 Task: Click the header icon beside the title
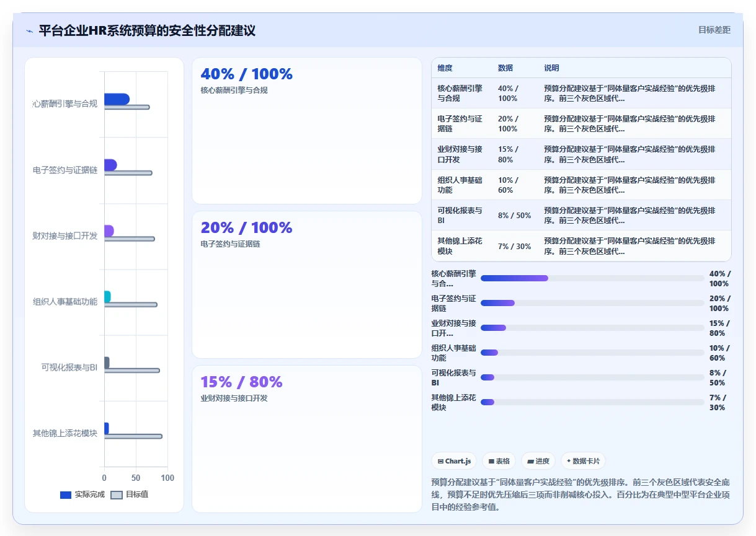click(x=30, y=31)
